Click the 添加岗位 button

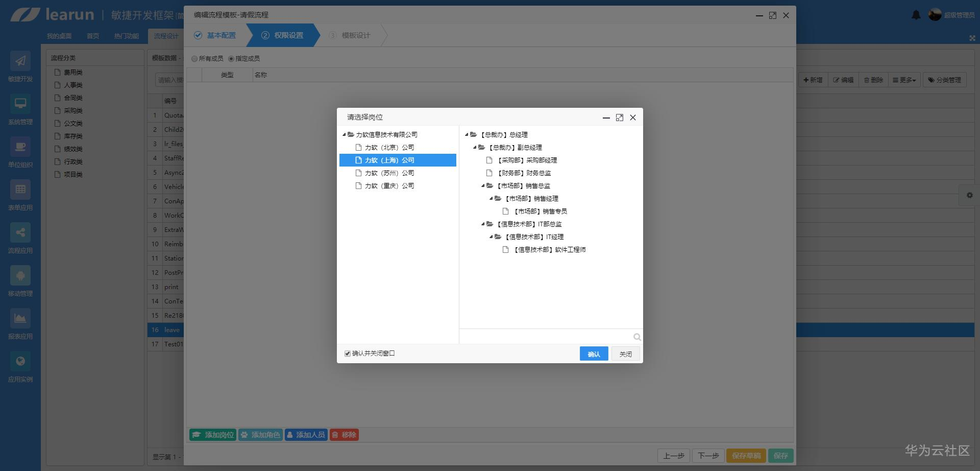[212, 435]
